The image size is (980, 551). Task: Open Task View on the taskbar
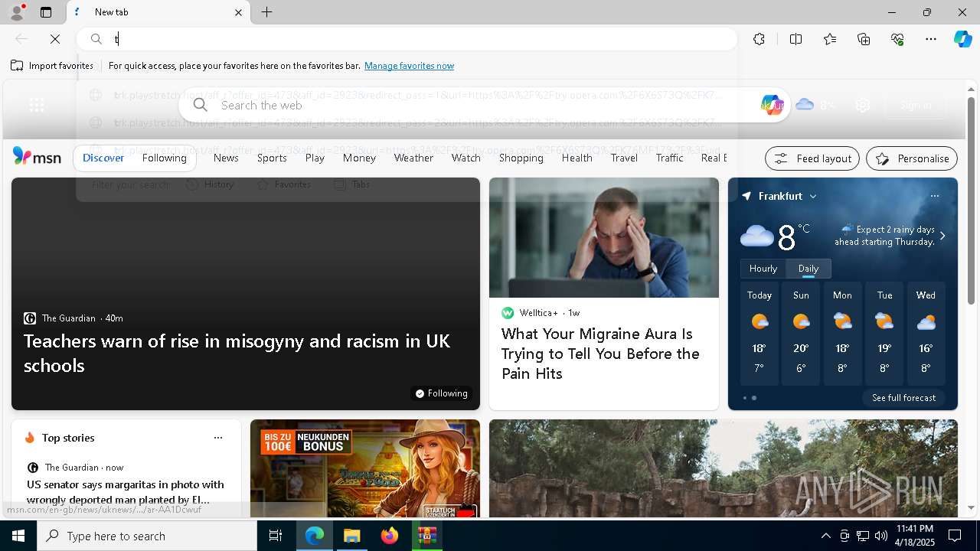276,536
